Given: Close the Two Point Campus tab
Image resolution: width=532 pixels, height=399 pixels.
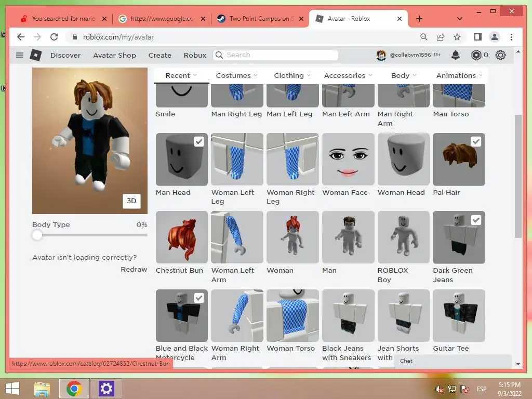Looking at the screenshot, I should point(301,19).
